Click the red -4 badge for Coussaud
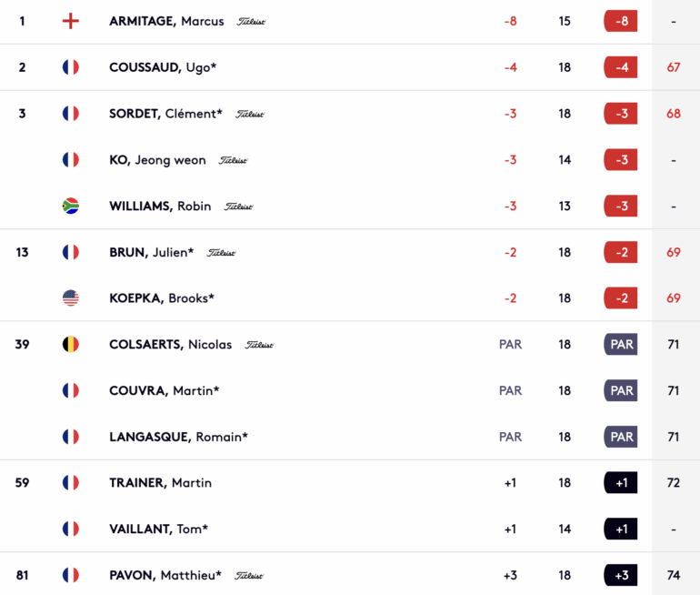 (621, 67)
